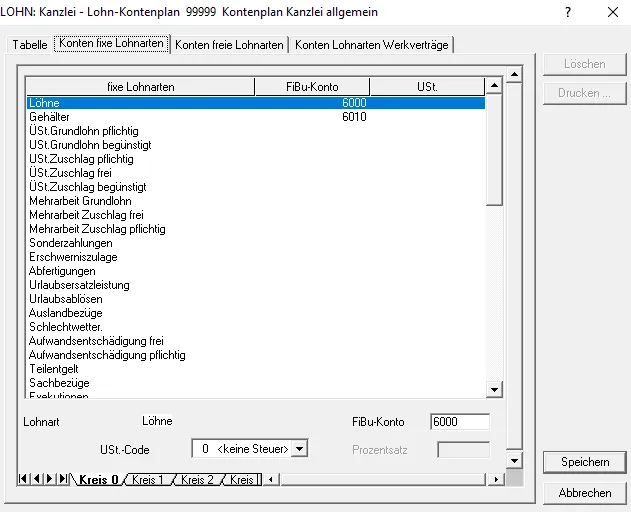Viewport: 631px width, 512px height.
Task: Click horizontal scrollbar track beside Kreis tabs
Action: (x=384, y=479)
